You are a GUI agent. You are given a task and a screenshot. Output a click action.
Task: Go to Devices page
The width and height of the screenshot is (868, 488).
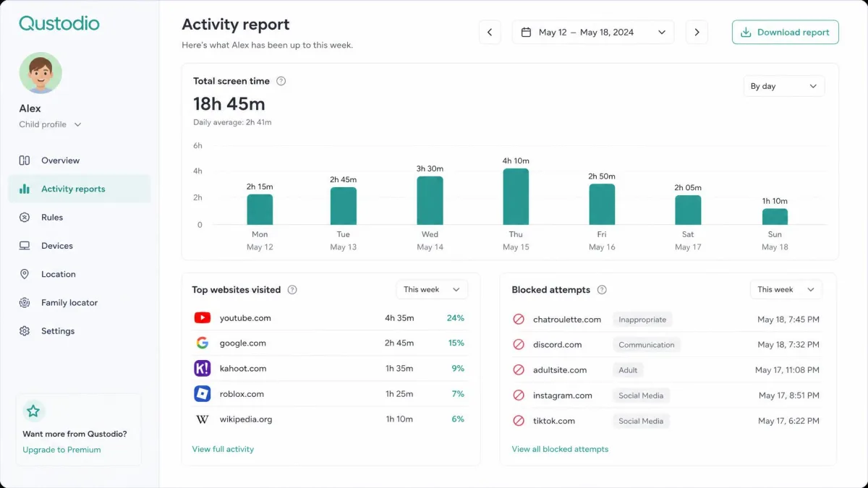point(57,246)
